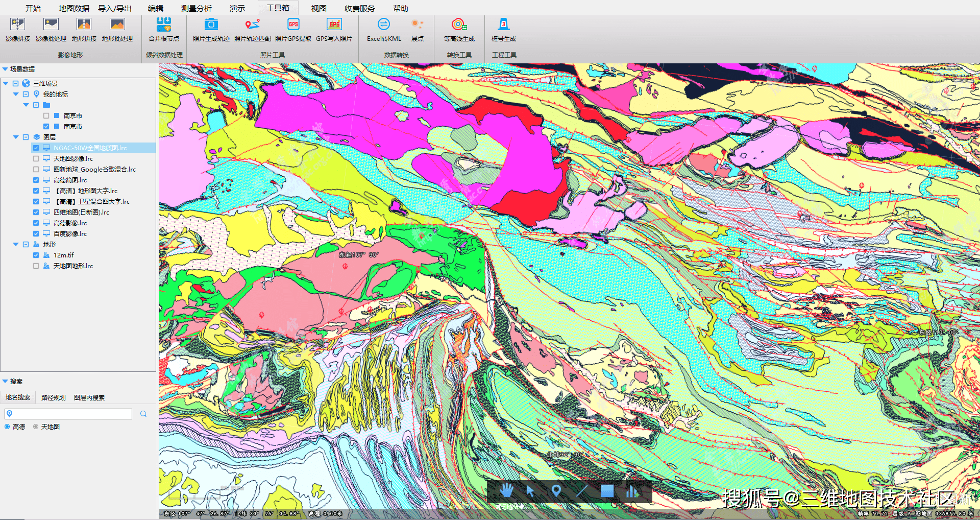
Task: Open the 测量分析 menu tab
Action: pos(197,8)
